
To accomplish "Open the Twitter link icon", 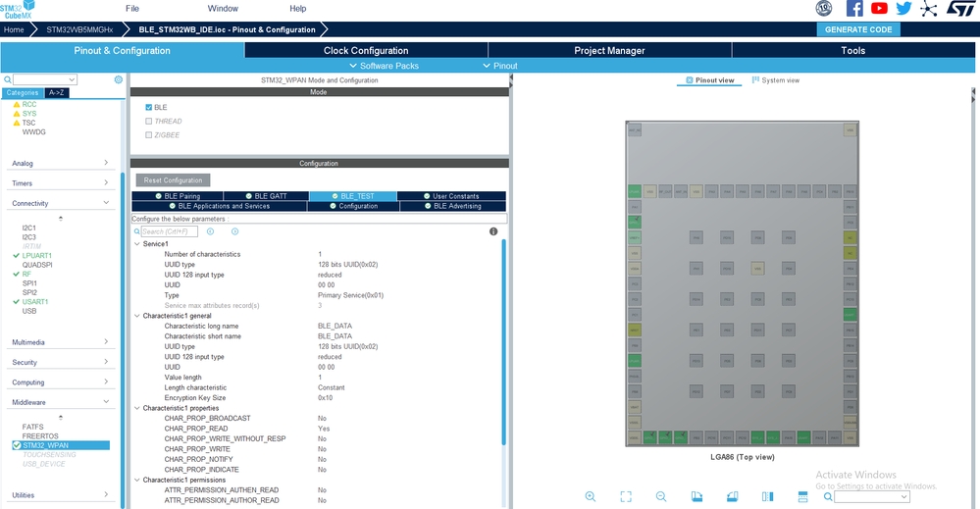I will pos(903,9).
